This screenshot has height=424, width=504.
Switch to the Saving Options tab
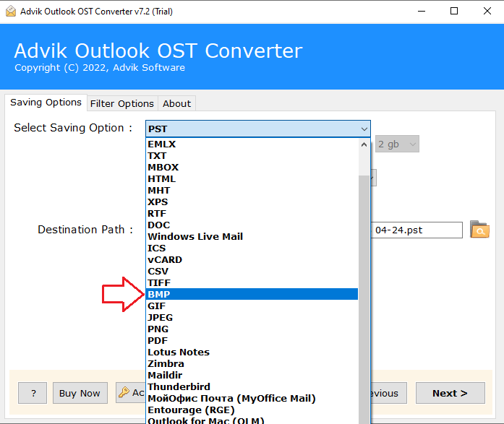46,103
